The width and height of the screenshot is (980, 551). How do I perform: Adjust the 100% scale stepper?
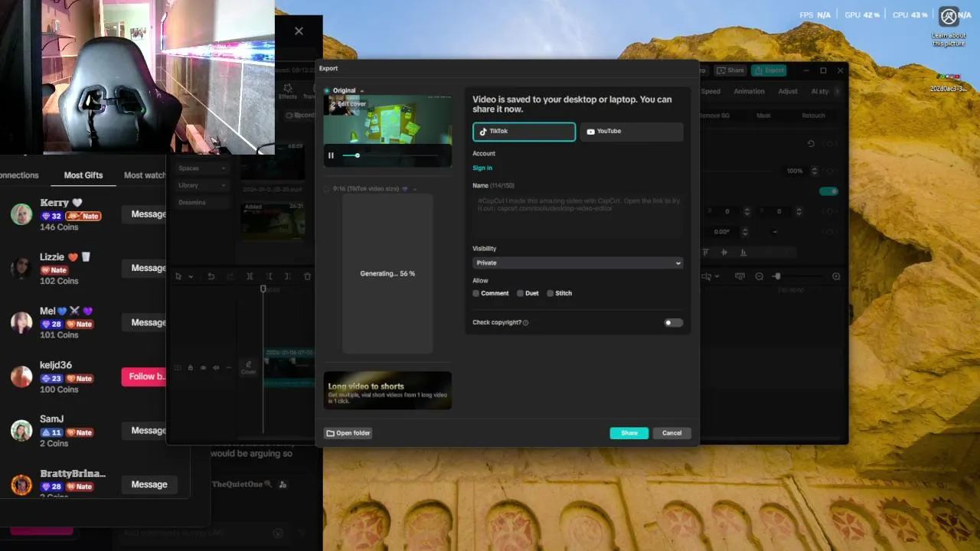[815, 171]
